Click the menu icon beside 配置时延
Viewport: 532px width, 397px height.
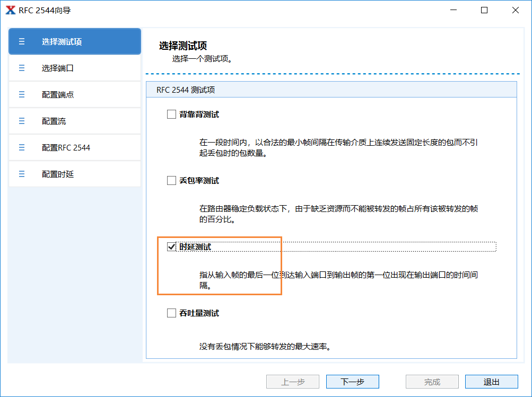coord(21,174)
